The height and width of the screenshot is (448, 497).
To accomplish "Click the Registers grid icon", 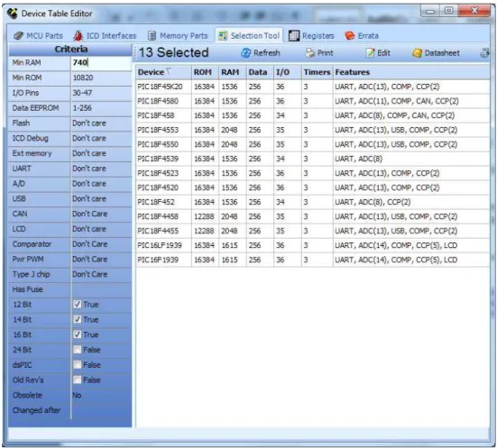I will pyautogui.click(x=294, y=36).
